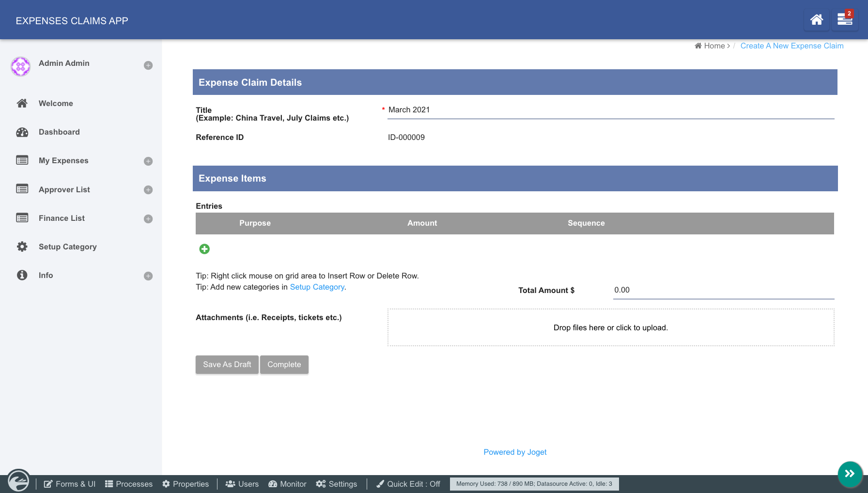The height and width of the screenshot is (493, 868).
Task: Follow the Setup Category link in tip
Action: click(317, 287)
